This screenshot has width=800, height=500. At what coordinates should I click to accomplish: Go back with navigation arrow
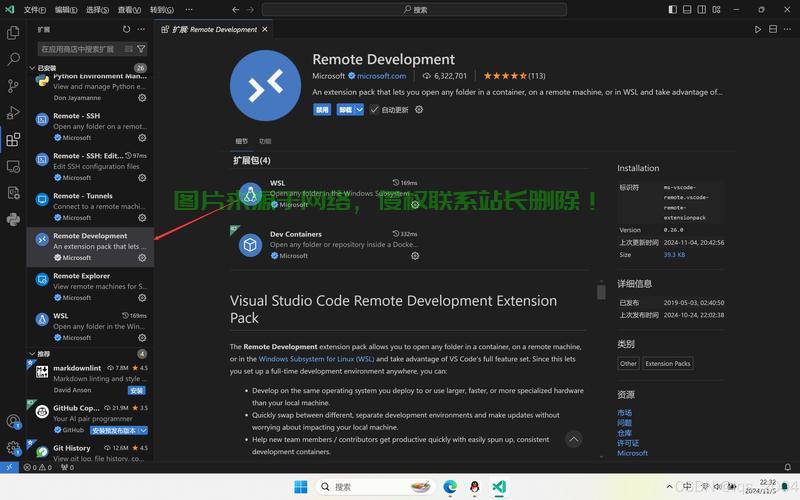point(235,9)
